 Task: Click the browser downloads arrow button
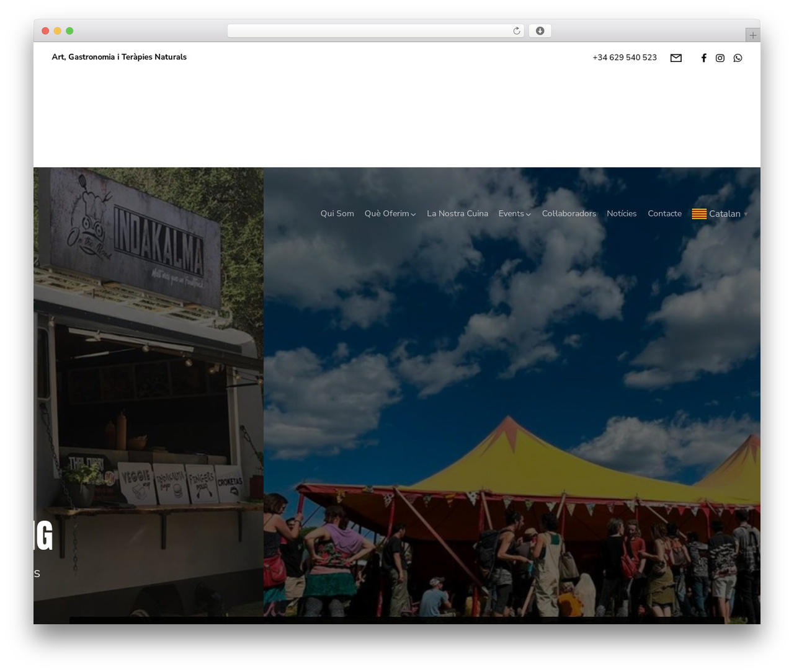coord(540,31)
